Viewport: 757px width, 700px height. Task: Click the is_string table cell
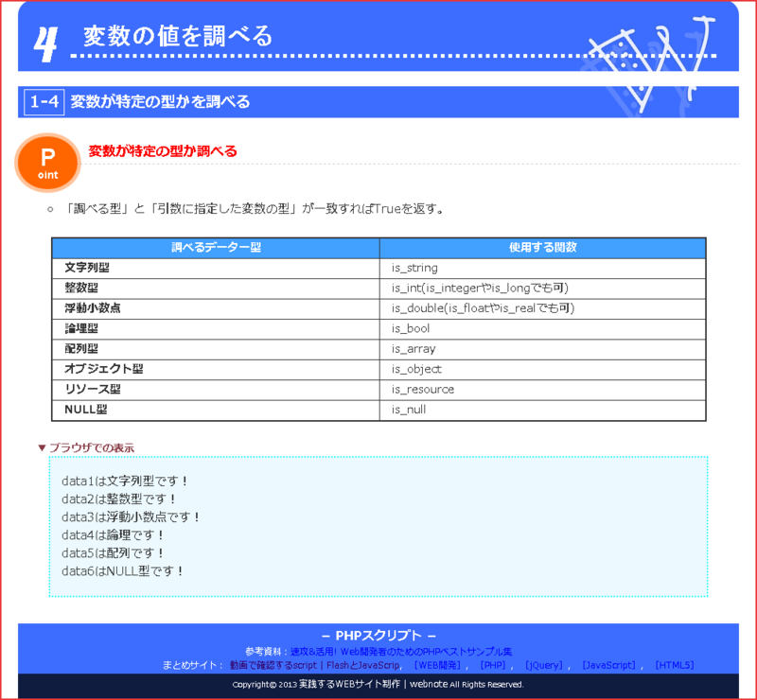point(414,268)
